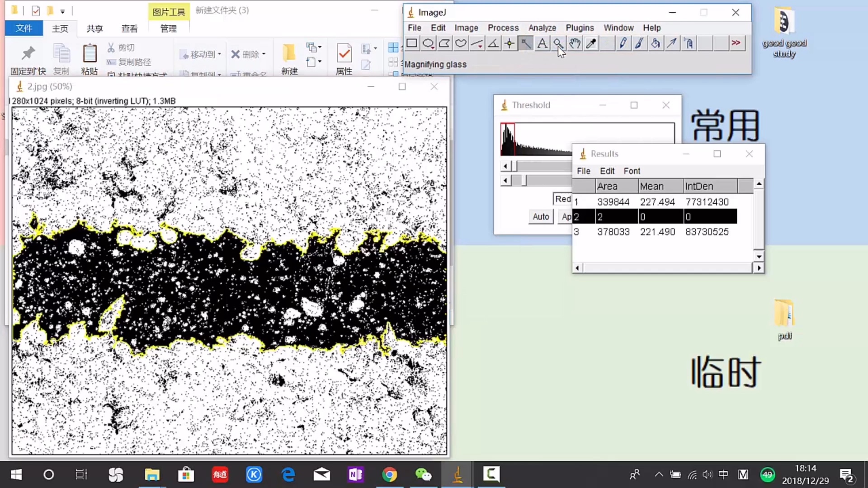Image resolution: width=868 pixels, height=488 pixels.
Task: Click the Font label in Results
Action: coord(632,171)
